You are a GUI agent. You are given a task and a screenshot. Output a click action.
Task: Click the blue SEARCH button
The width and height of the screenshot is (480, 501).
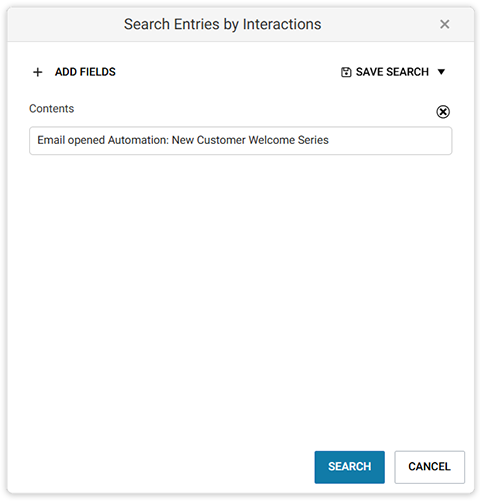(x=349, y=467)
